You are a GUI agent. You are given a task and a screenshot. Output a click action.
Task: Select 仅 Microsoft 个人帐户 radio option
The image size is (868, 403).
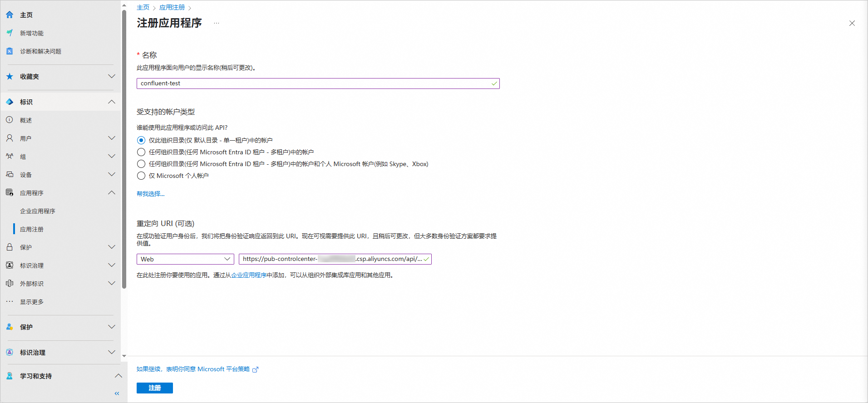click(141, 176)
